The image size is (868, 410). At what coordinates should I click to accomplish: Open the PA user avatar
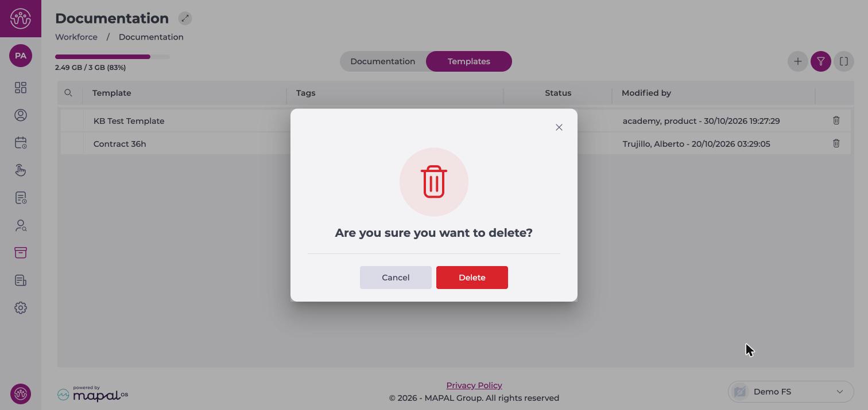21,56
